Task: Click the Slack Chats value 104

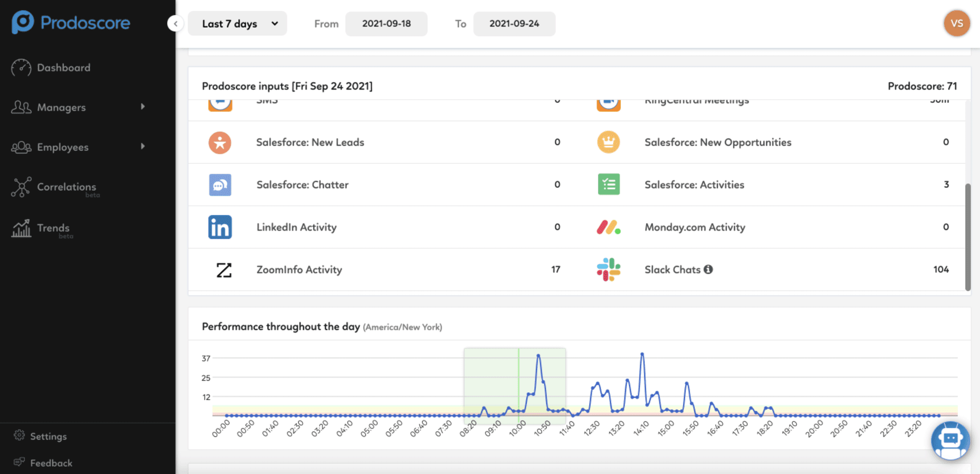Action: [x=941, y=269]
